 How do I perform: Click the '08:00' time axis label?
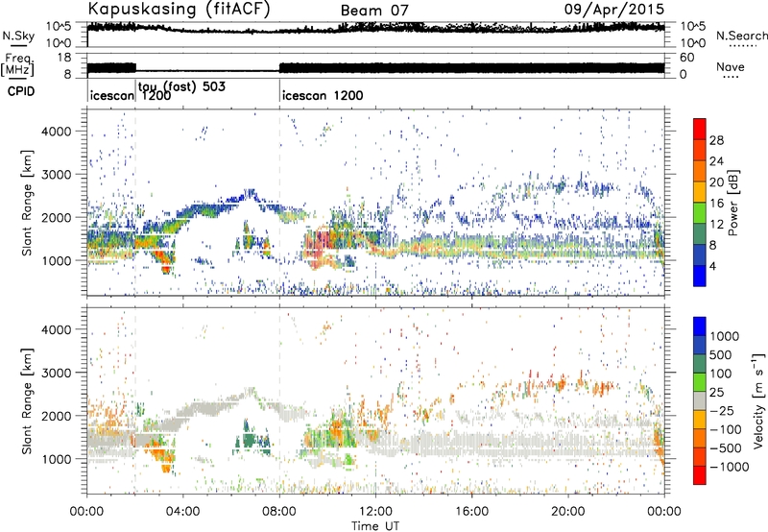pyautogui.click(x=279, y=512)
